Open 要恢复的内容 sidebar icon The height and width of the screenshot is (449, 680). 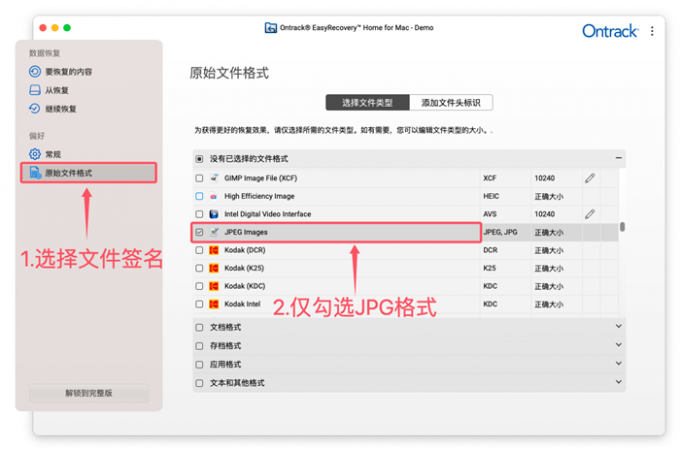pos(35,71)
